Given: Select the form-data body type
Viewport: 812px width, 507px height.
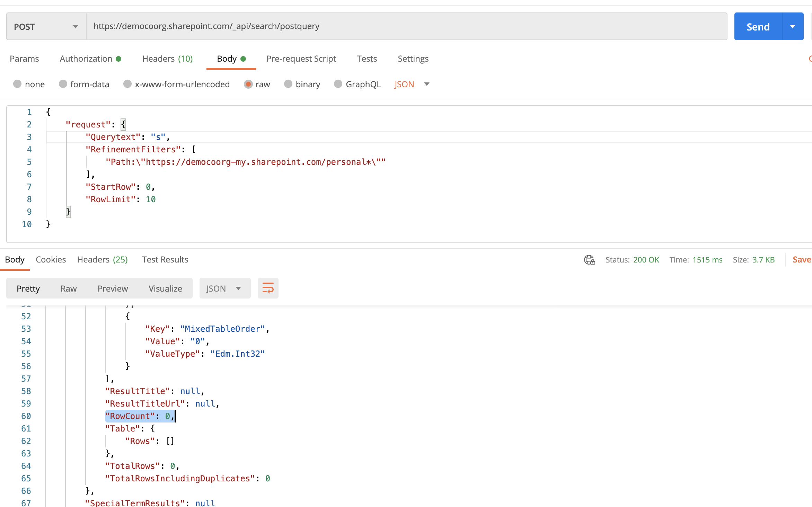Looking at the screenshot, I should pyautogui.click(x=84, y=84).
